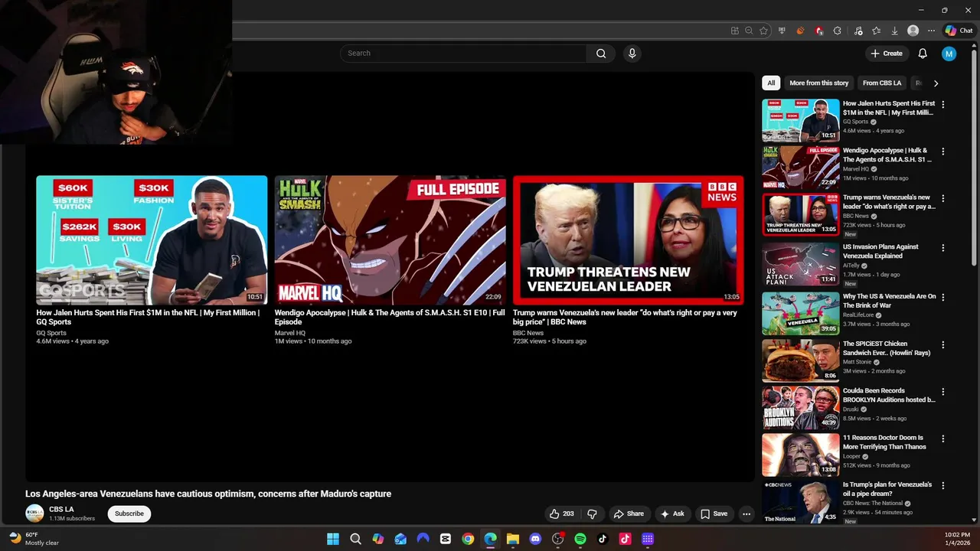
Task: Open menu for 11 Reasons Doctor Doom video
Action: 943,439
